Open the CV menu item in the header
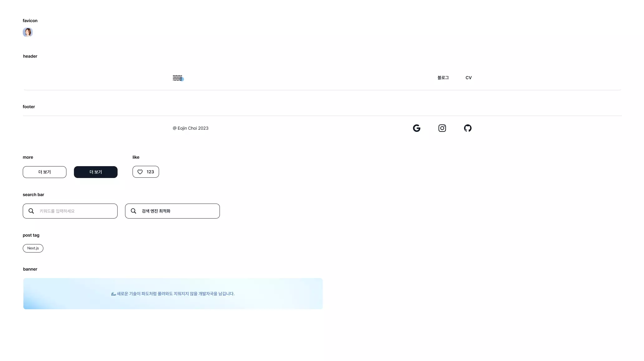Screen dimensions: 644x361 pos(468,78)
